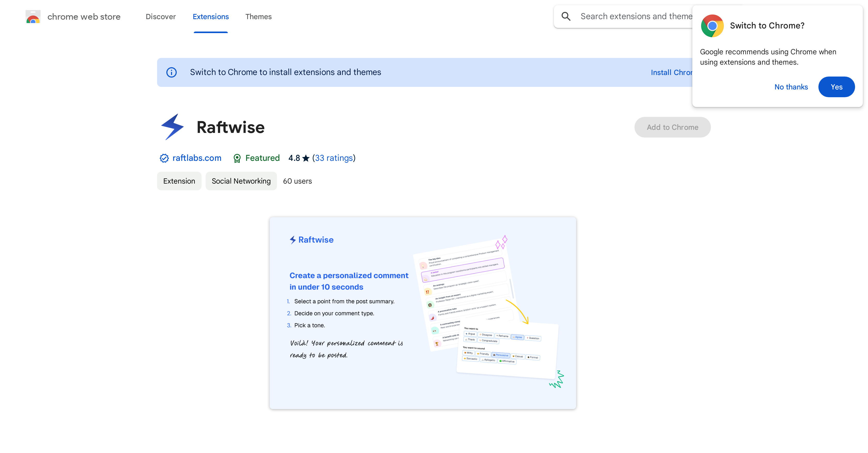View the 33 ratings link
Image resolution: width=868 pixels, height=453 pixels.
334,158
